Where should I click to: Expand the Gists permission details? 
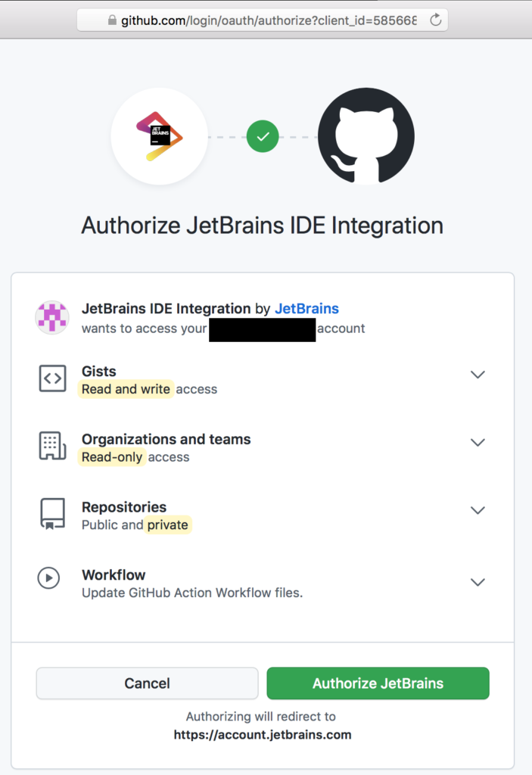(478, 375)
